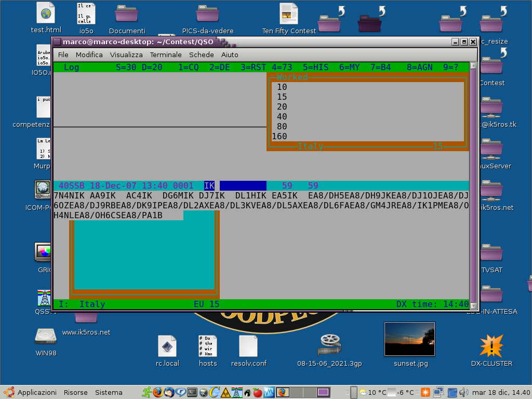Launch Thunderbird mail from the panel

pyautogui.click(x=169, y=393)
